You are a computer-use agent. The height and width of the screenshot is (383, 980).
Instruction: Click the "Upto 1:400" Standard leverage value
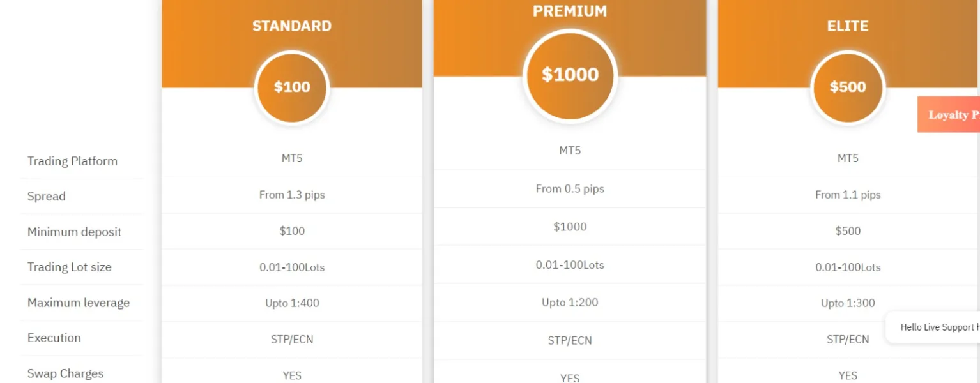[292, 303]
